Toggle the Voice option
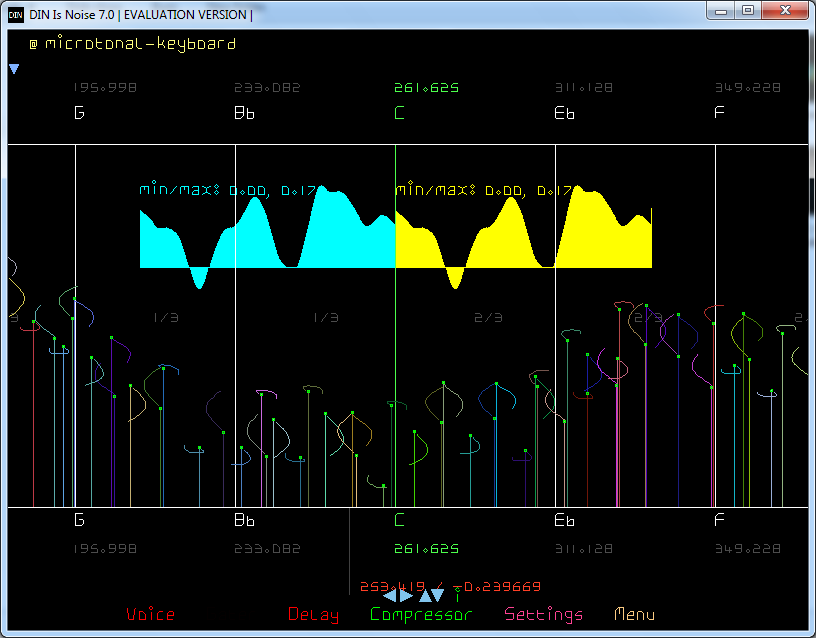 (x=150, y=614)
